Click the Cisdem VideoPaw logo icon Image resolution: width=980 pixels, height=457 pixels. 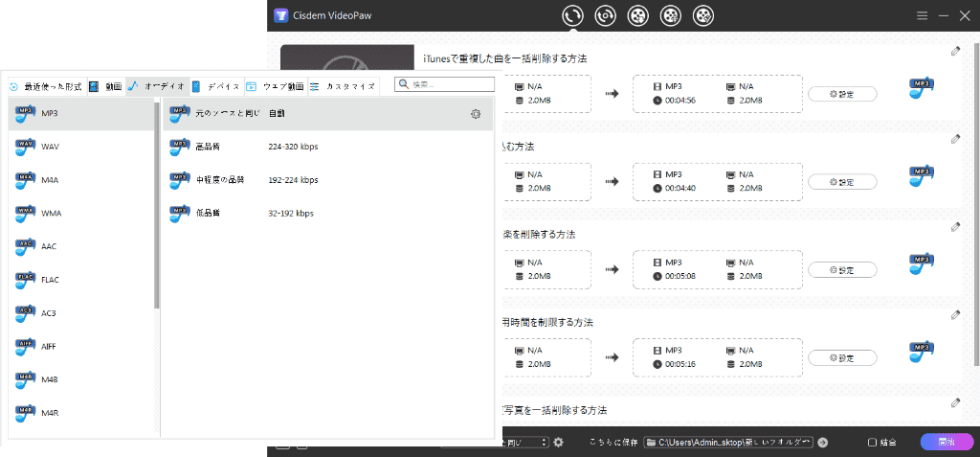coord(280,15)
